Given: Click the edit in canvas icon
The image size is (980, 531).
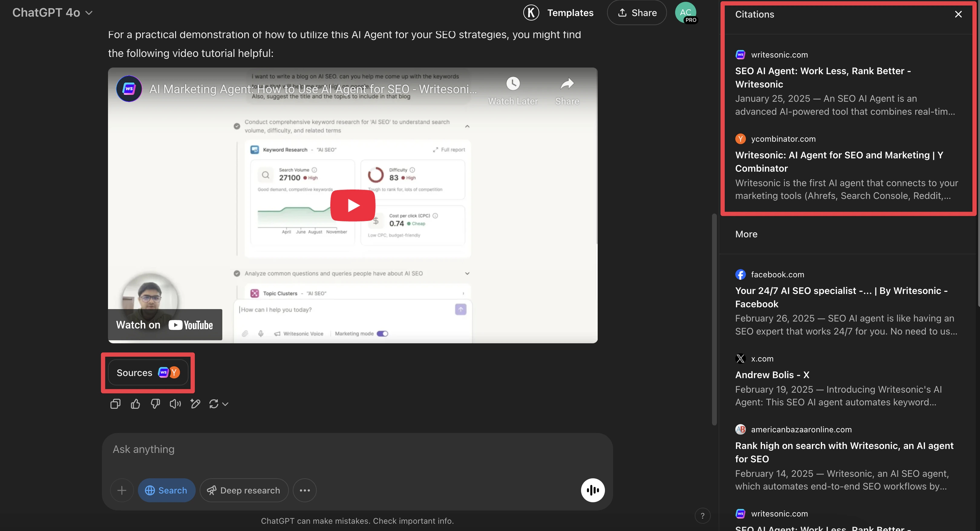Looking at the screenshot, I should tap(195, 404).
